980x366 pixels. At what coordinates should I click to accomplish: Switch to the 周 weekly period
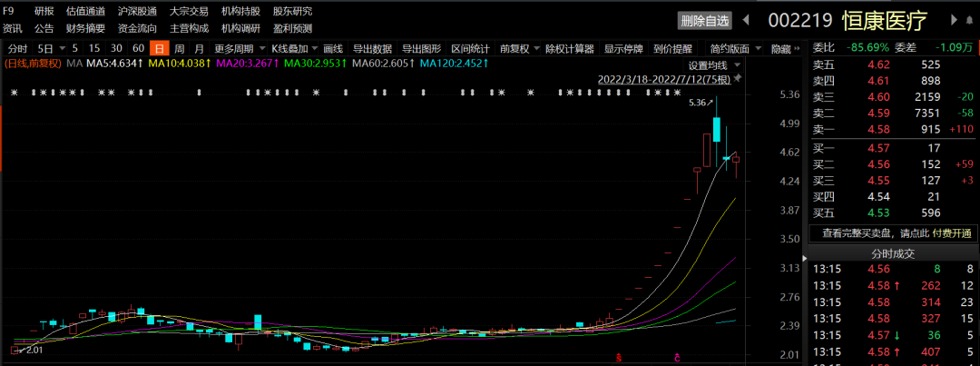180,49
